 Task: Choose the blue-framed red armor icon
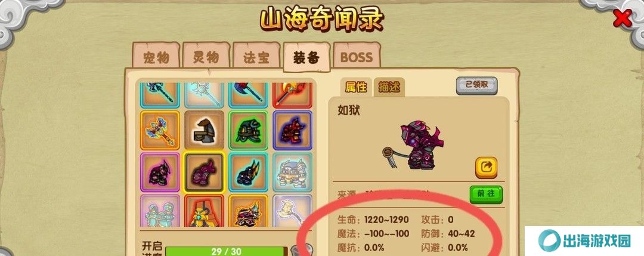(292, 130)
